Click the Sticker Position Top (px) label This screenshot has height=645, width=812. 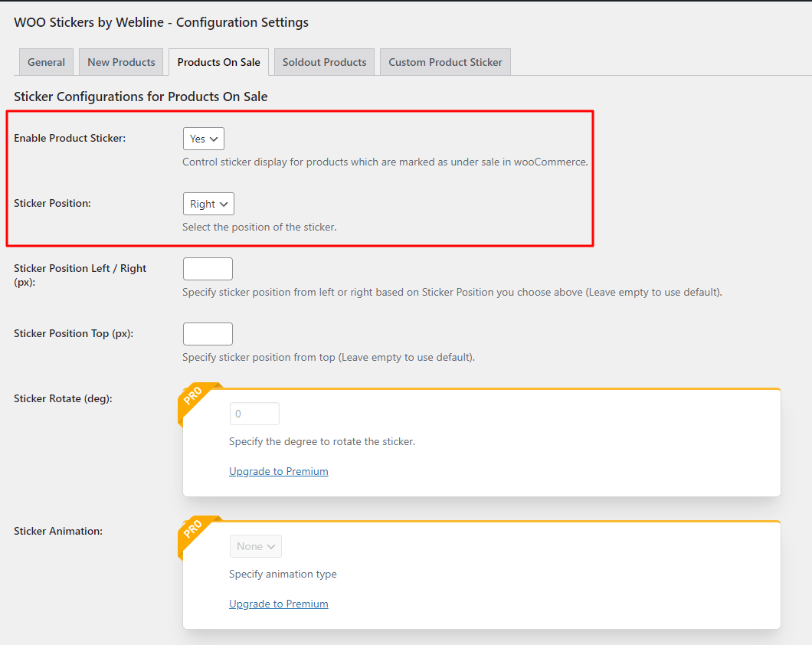74,333
